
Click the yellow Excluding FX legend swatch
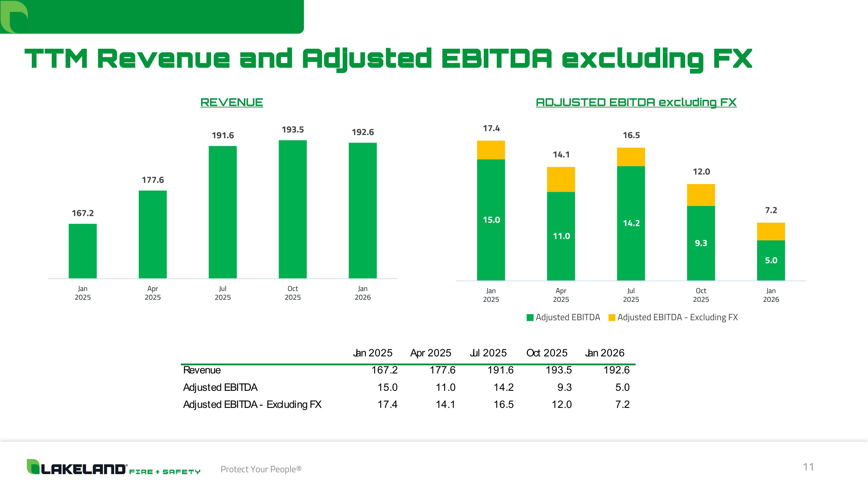point(612,318)
